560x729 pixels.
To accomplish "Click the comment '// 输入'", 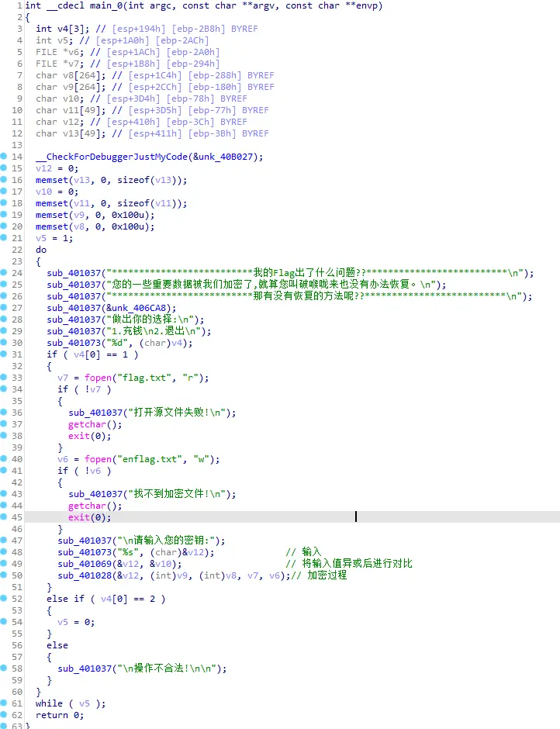I will pos(304,552).
